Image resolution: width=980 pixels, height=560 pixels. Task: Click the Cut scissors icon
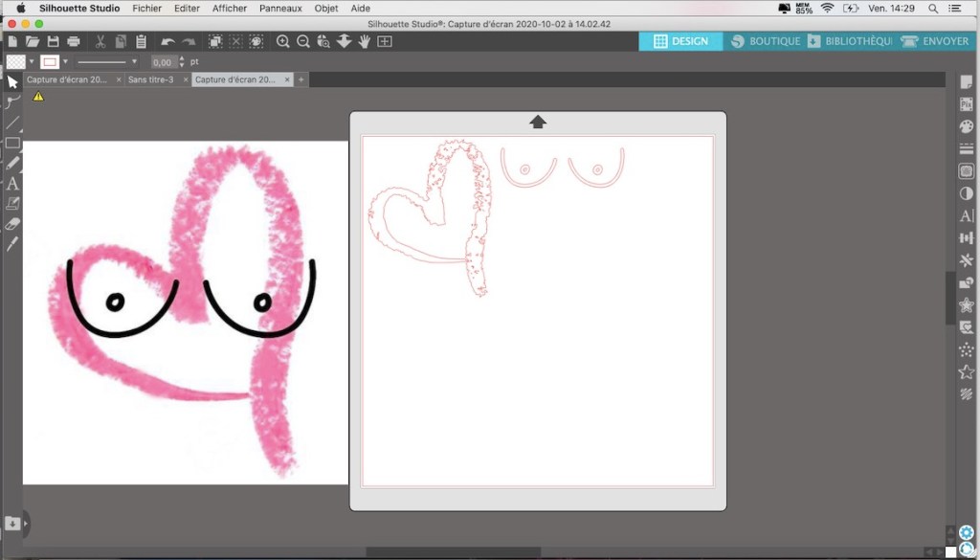click(x=100, y=41)
